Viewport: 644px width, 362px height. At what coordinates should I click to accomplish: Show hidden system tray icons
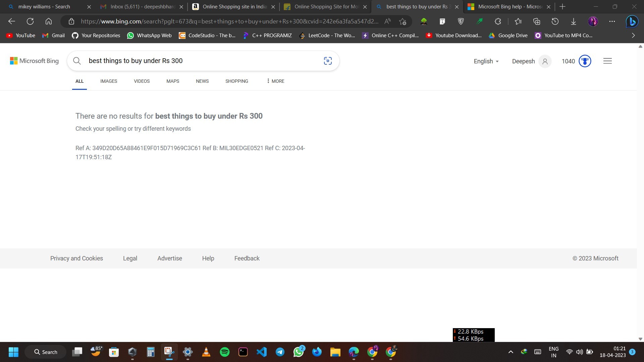[x=511, y=352]
